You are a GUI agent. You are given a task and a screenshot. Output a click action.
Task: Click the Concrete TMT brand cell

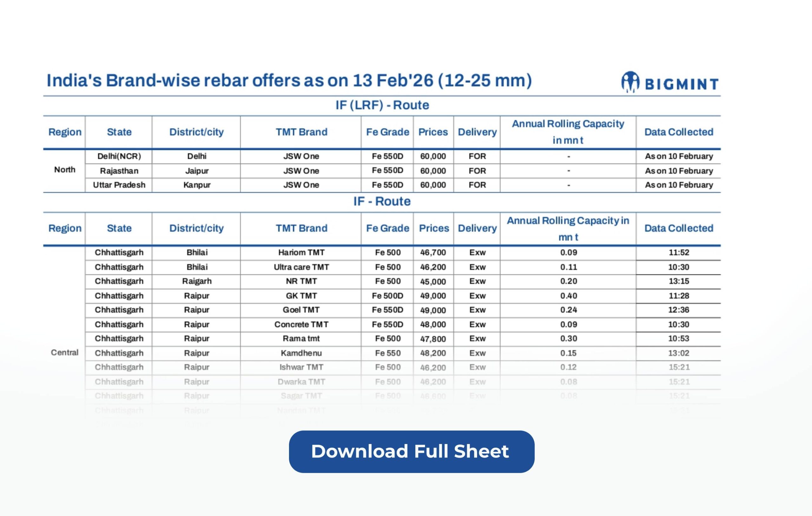click(301, 324)
